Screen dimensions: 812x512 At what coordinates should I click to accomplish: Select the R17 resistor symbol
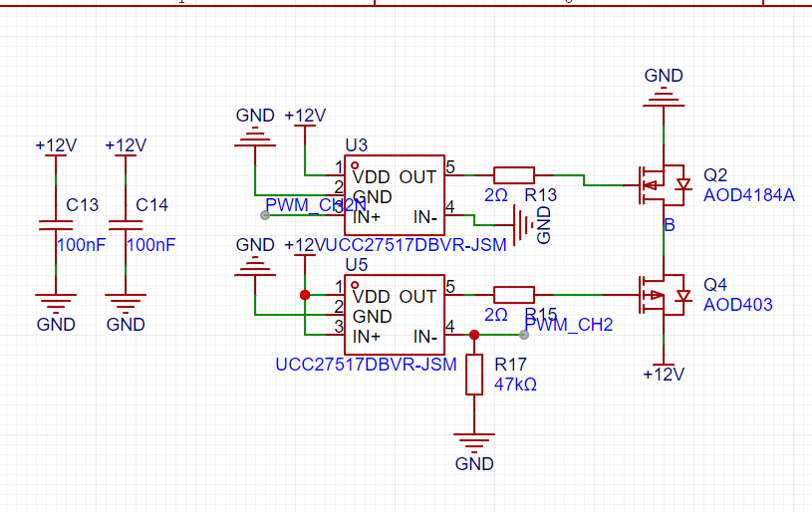point(474,375)
